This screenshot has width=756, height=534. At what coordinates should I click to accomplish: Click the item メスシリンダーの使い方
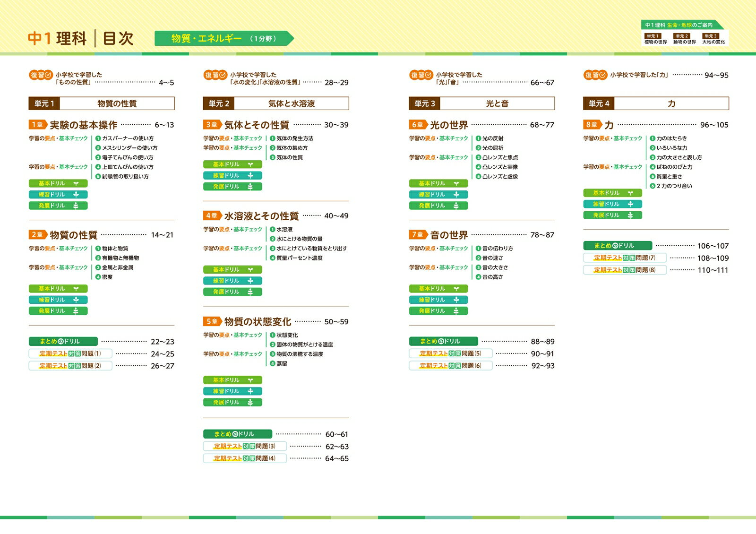[x=127, y=148]
